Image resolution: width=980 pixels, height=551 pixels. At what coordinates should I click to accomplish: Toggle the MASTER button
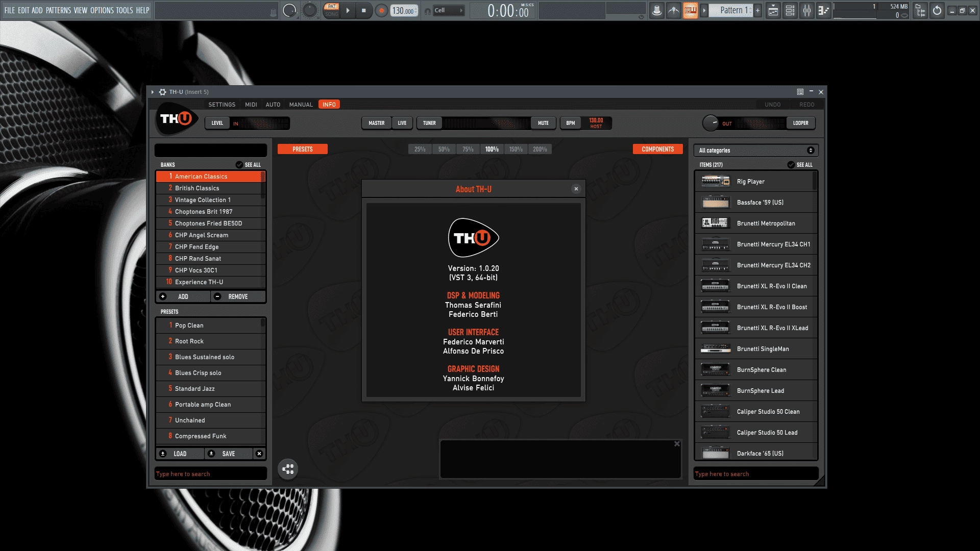tap(377, 123)
